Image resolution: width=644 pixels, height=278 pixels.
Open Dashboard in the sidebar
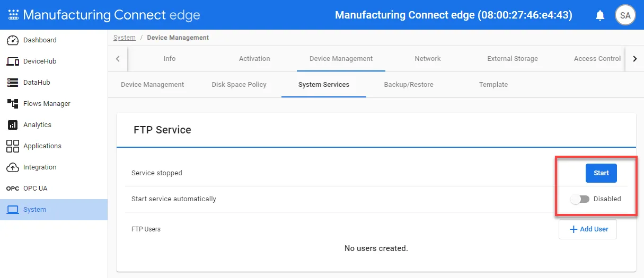[x=54, y=40]
